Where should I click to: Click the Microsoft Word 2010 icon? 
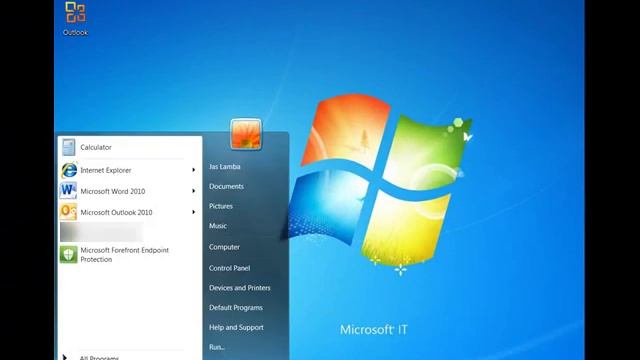[x=68, y=191]
